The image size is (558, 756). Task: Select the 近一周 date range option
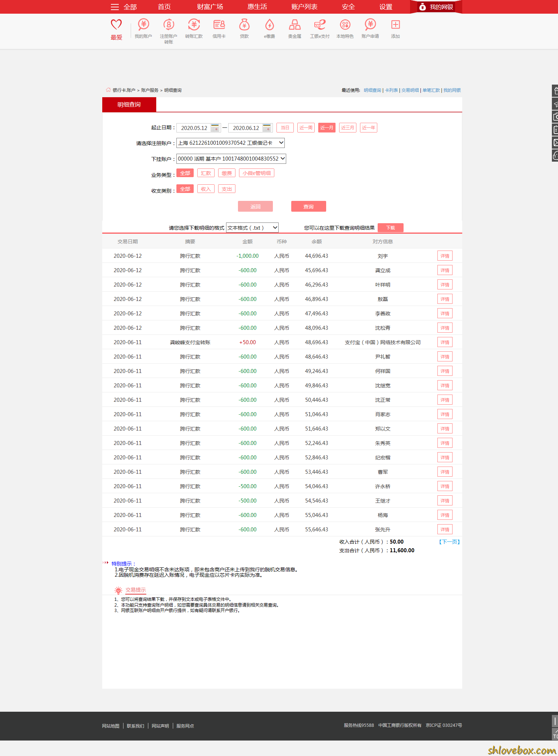[306, 128]
